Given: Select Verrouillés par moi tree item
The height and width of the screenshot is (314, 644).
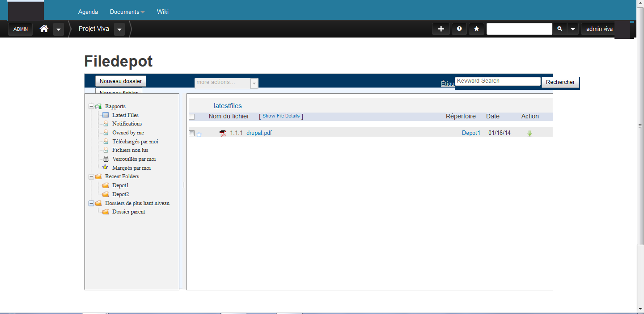Looking at the screenshot, I should [x=134, y=159].
